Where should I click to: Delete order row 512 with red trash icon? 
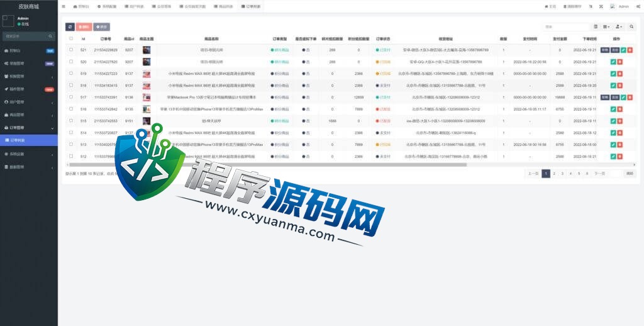(619, 157)
